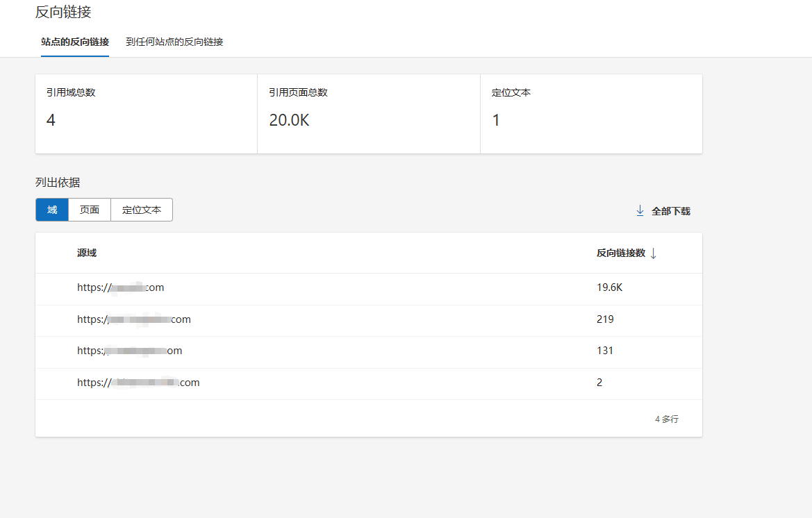
Task: Click the 引用页面总数 summary card
Action: coord(368,114)
